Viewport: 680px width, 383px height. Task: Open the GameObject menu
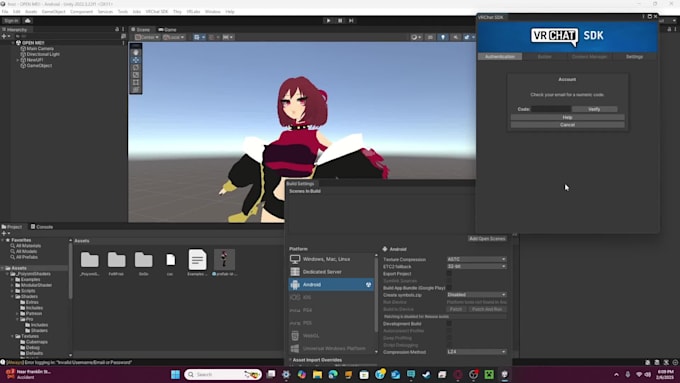pyautogui.click(x=53, y=12)
